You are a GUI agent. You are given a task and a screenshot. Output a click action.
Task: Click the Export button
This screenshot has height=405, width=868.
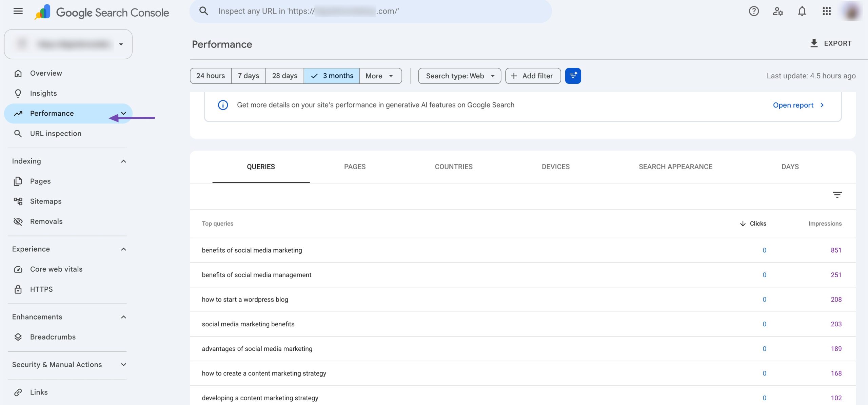[831, 43]
